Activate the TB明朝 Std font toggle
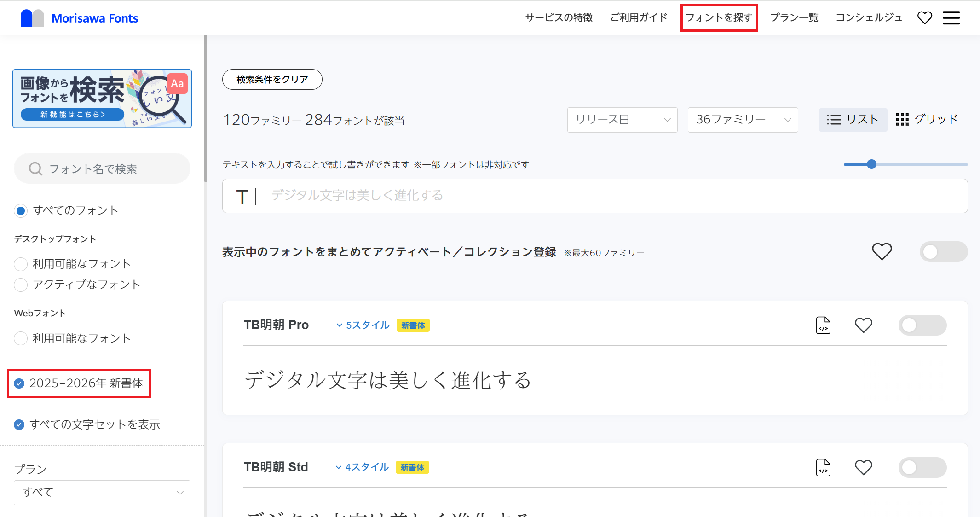This screenshot has height=517, width=980. point(922,467)
